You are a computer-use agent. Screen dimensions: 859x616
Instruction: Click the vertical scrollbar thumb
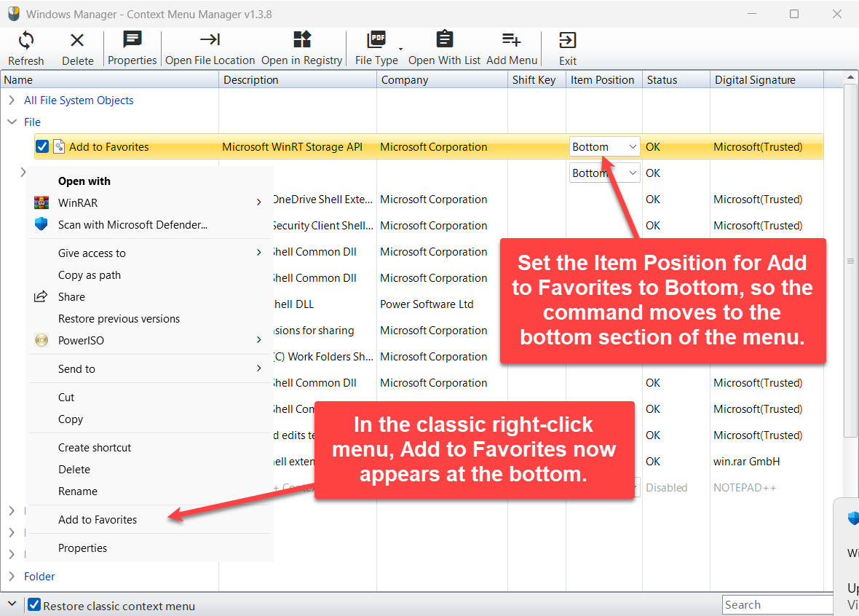click(850, 261)
